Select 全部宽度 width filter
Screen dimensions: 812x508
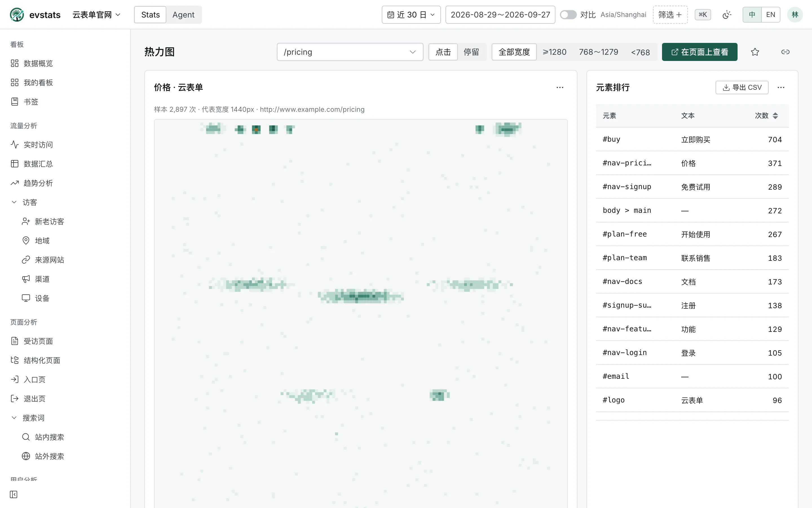pos(514,52)
